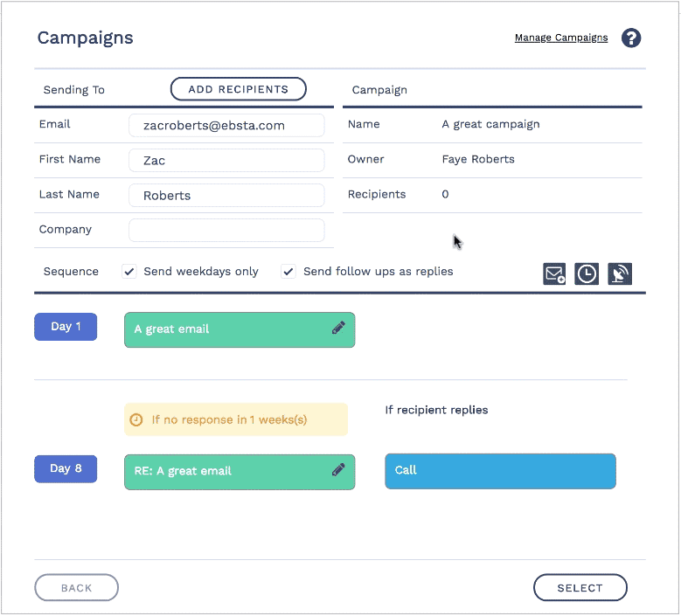Click the orange clock icon in wait condition
681x616 pixels.
136,419
